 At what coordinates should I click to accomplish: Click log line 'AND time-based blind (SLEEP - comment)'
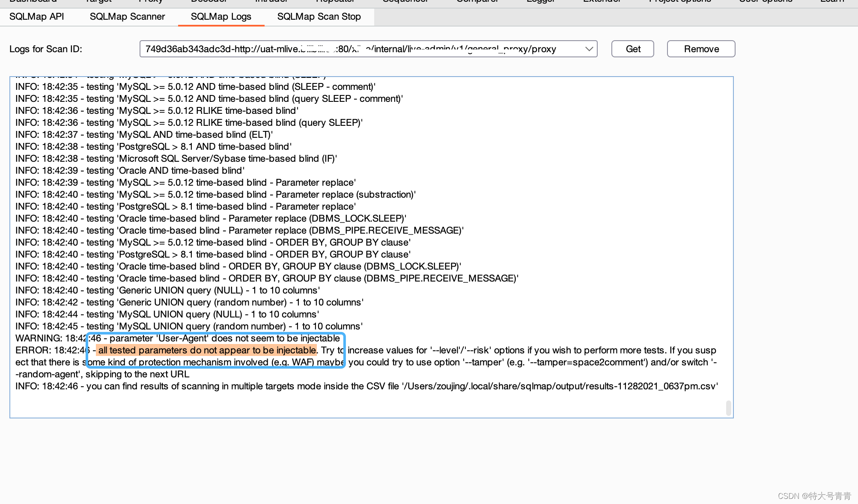tap(196, 87)
